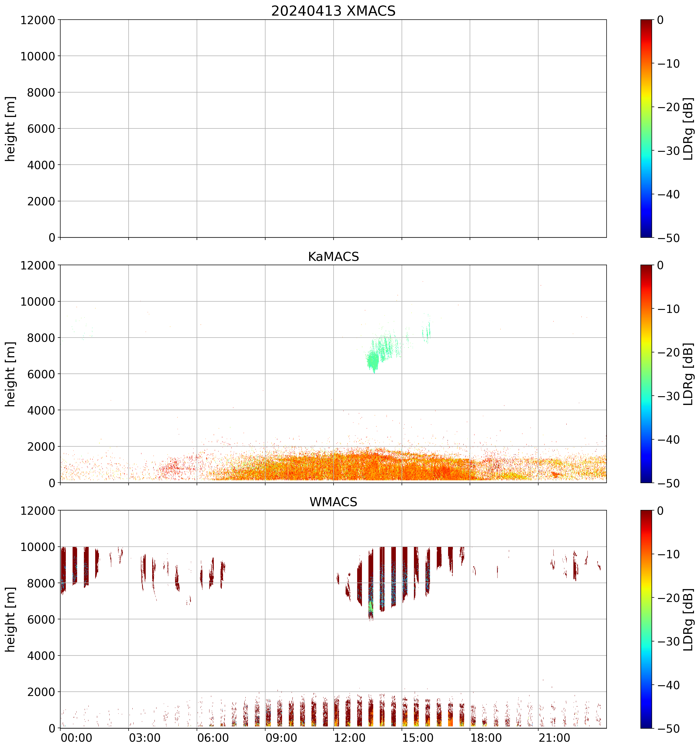Click the 00:00 time axis label
This screenshot has width=700, height=749.
pos(76,738)
